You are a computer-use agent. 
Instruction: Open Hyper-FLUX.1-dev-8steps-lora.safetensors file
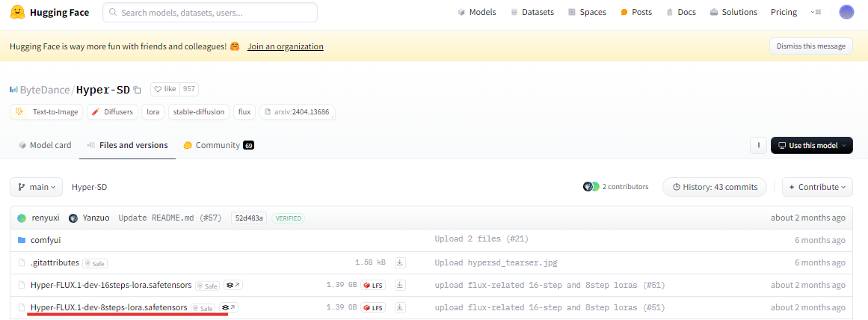[x=109, y=307]
